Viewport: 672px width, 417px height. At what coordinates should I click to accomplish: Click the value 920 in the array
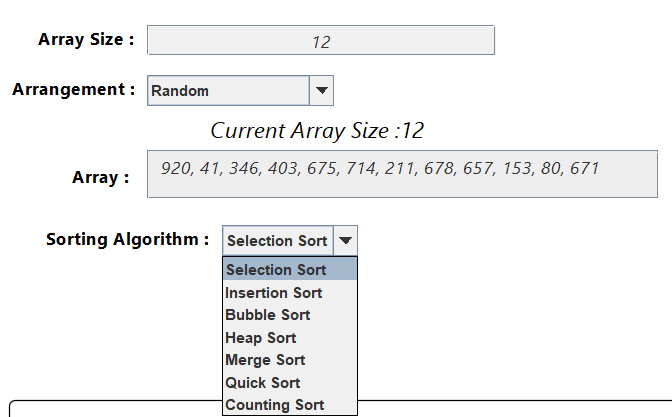tap(176, 168)
